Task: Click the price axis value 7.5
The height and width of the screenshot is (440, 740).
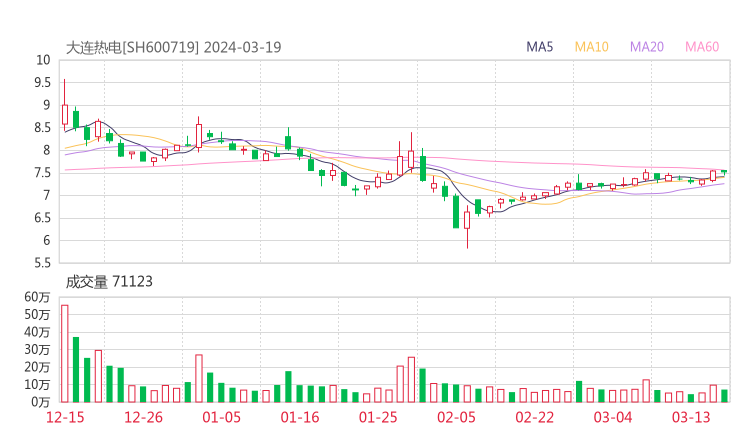Action: click(x=42, y=173)
